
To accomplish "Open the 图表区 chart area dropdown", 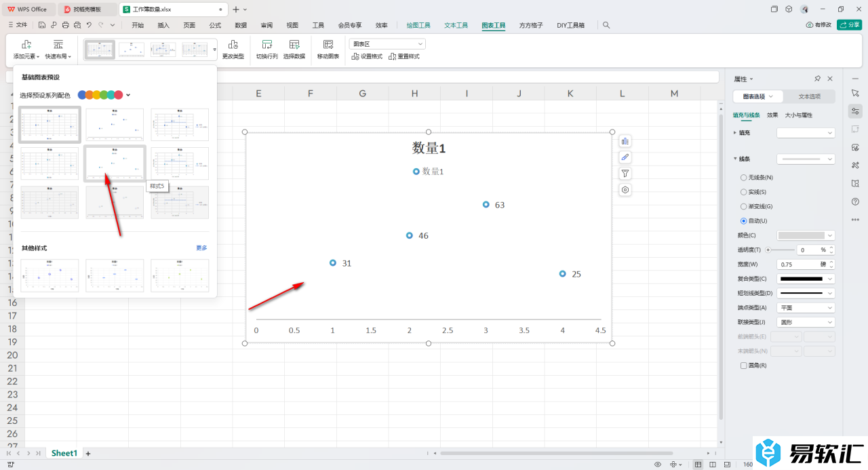I will [x=387, y=43].
